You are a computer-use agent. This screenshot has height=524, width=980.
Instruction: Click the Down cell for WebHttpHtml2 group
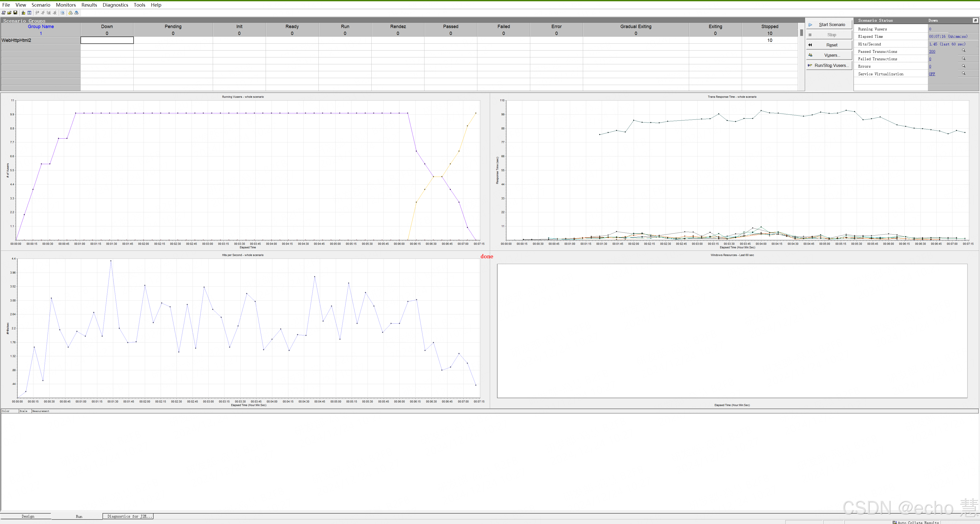[107, 40]
